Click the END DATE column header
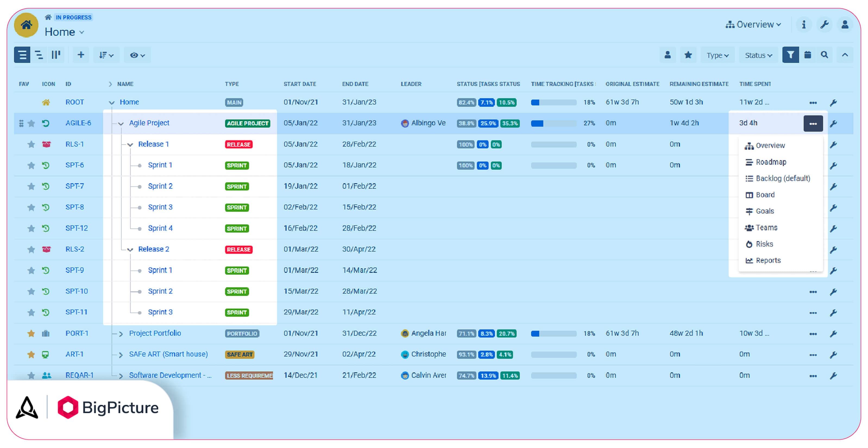This screenshot has width=868, height=448. [355, 84]
